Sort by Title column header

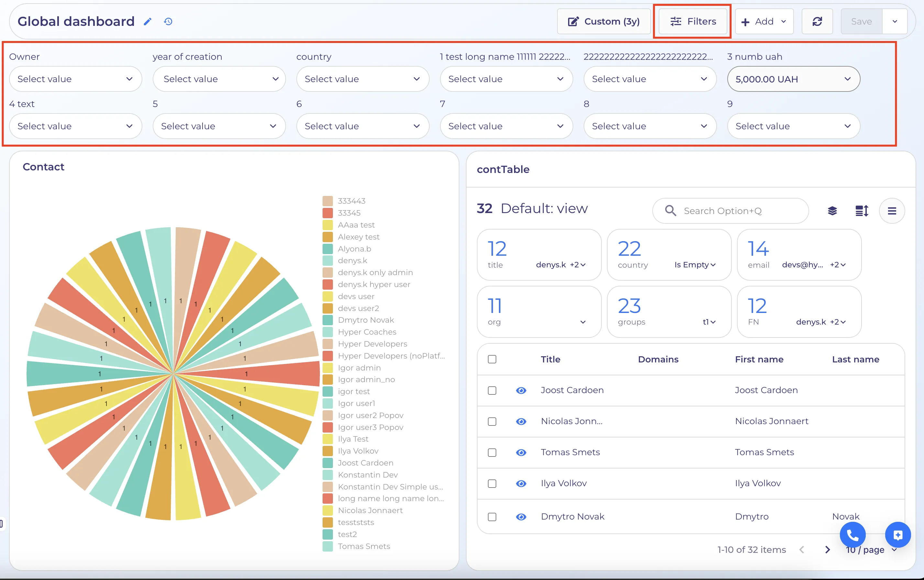pyautogui.click(x=550, y=359)
